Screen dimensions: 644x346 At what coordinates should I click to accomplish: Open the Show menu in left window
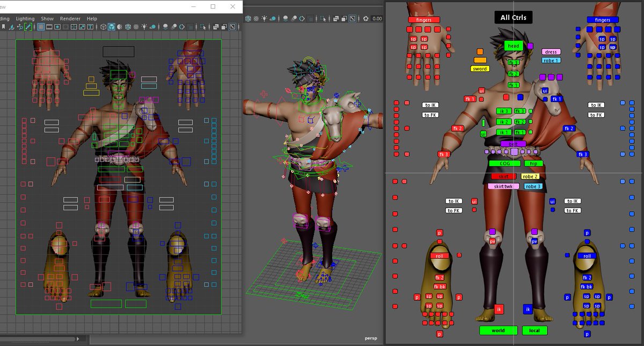[47, 18]
